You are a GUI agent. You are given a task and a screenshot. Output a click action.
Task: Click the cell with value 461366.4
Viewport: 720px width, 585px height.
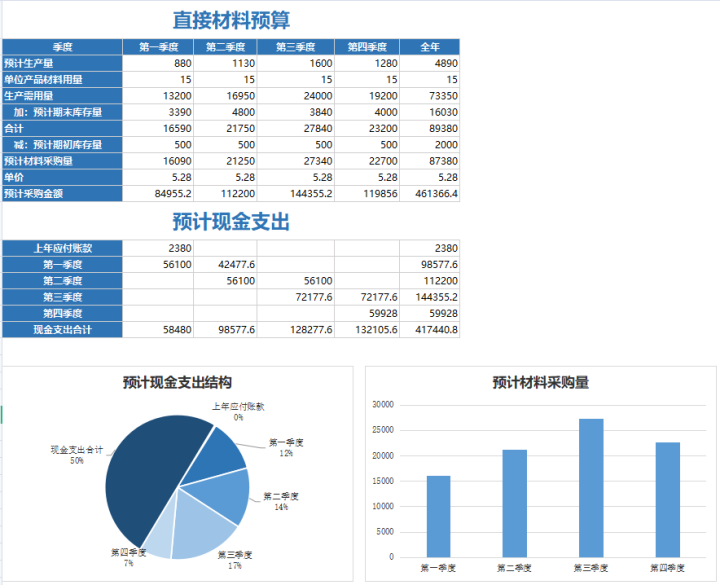[x=430, y=194]
